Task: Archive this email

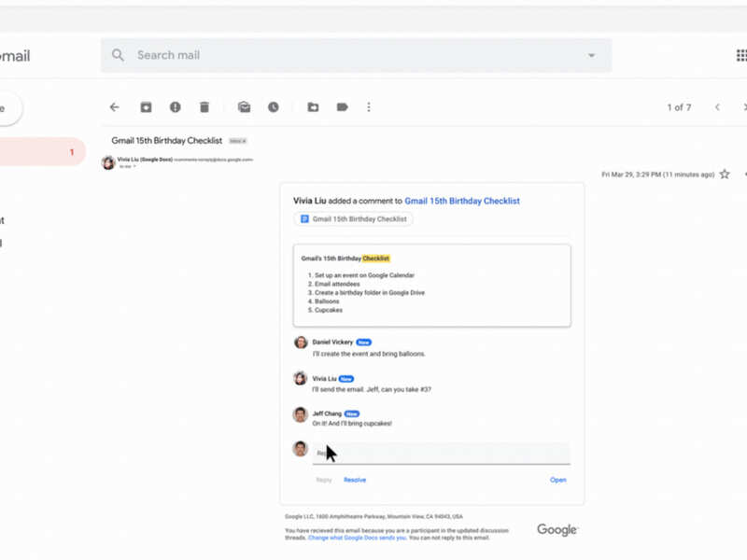Action: (146, 107)
